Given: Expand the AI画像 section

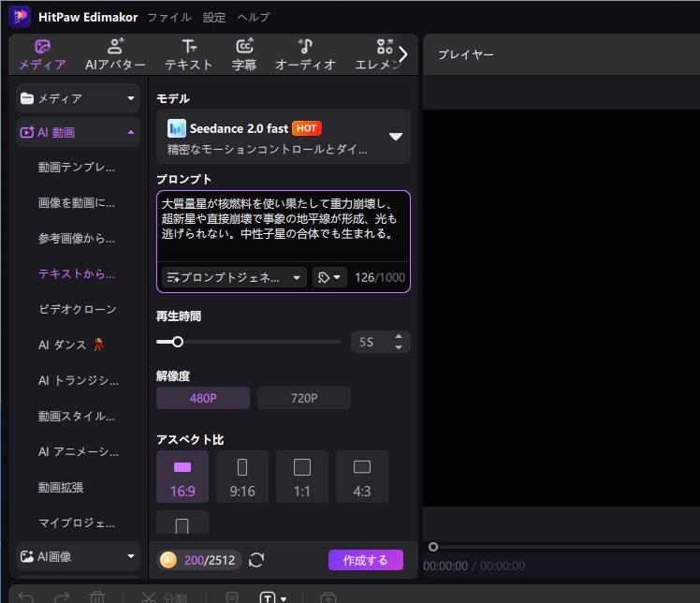Looking at the screenshot, I should [78, 556].
